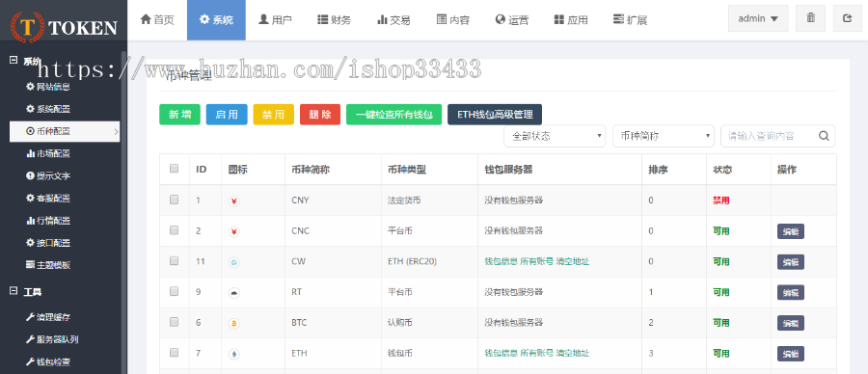This screenshot has height=374, width=868.
Task: Click the yellow 禁用 button
Action: tap(274, 115)
